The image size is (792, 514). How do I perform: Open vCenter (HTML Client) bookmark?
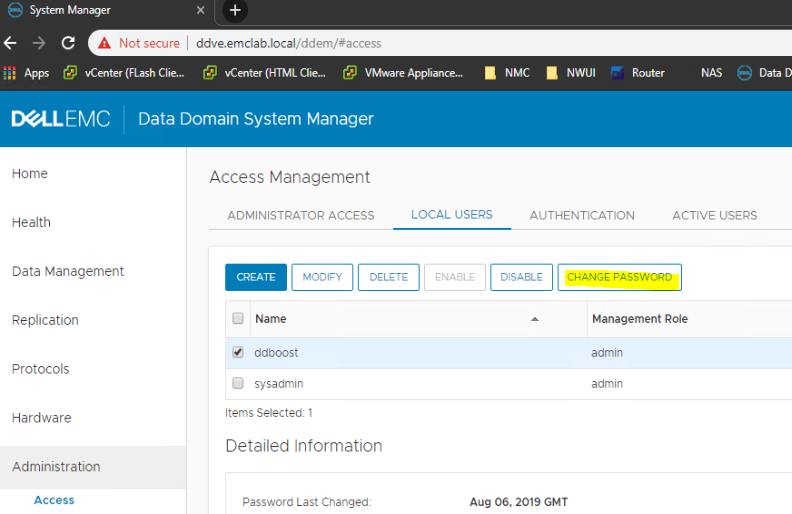tap(265, 73)
